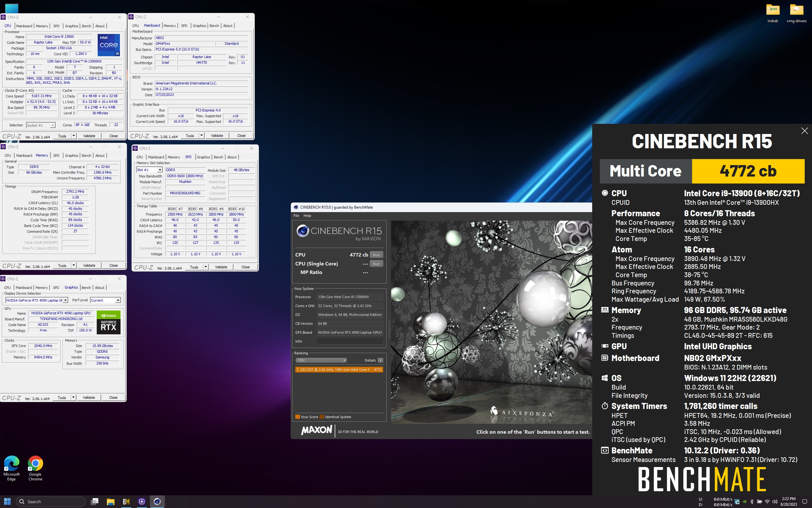This screenshot has width=812, height=508.
Task: Click the Cinebench Info input field
Action: 350,341
